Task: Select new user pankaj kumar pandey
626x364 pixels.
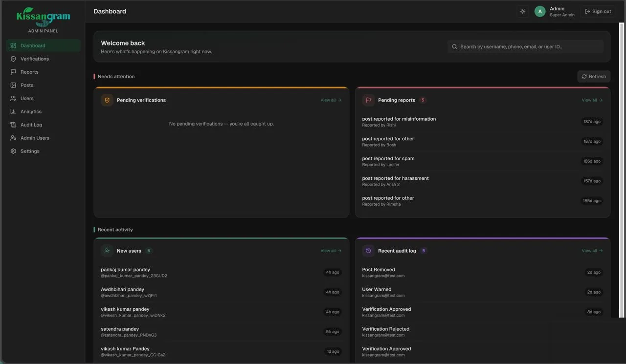Action: pos(221,272)
